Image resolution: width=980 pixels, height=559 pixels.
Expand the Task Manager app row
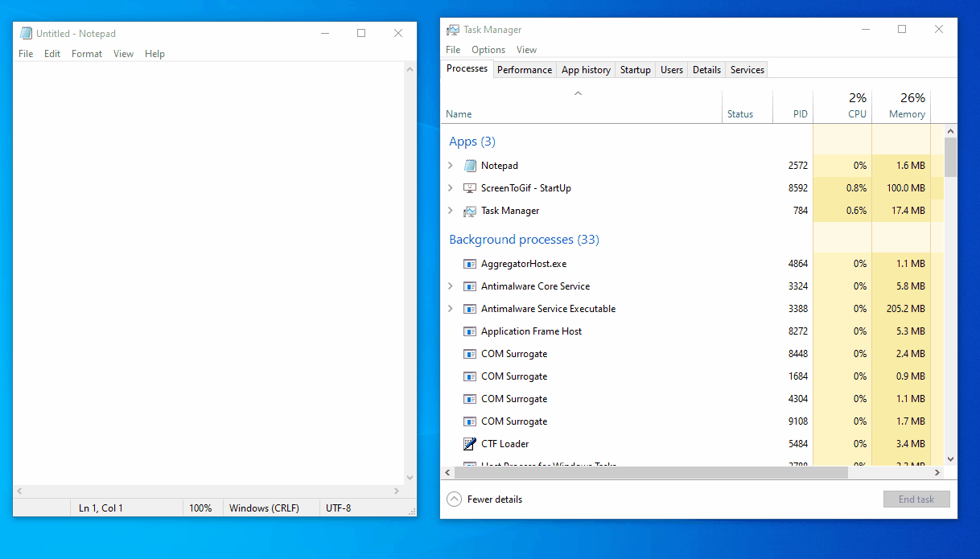click(451, 211)
